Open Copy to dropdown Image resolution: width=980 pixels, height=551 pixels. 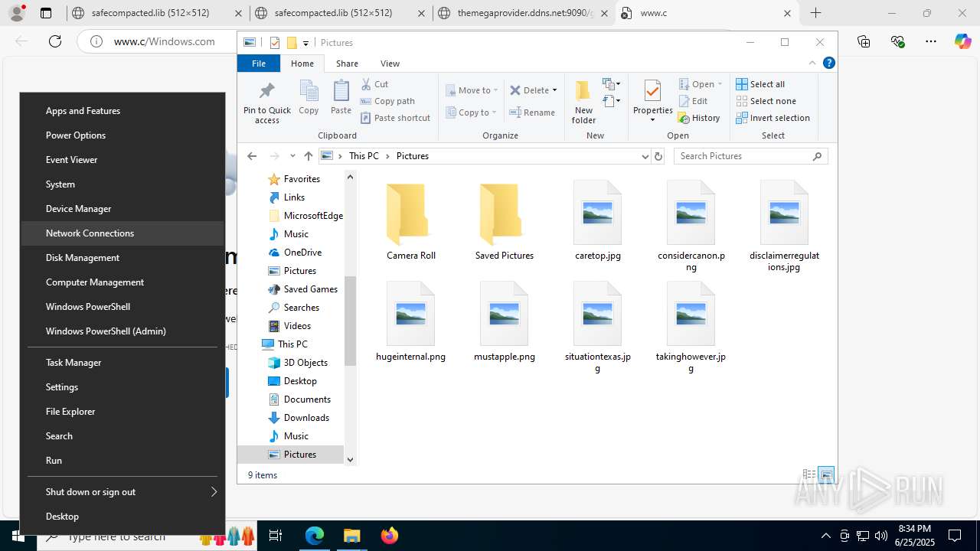point(472,112)
